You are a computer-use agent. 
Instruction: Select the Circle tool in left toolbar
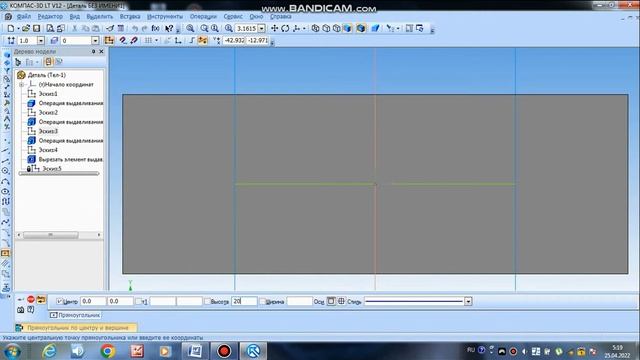(6, 171)
